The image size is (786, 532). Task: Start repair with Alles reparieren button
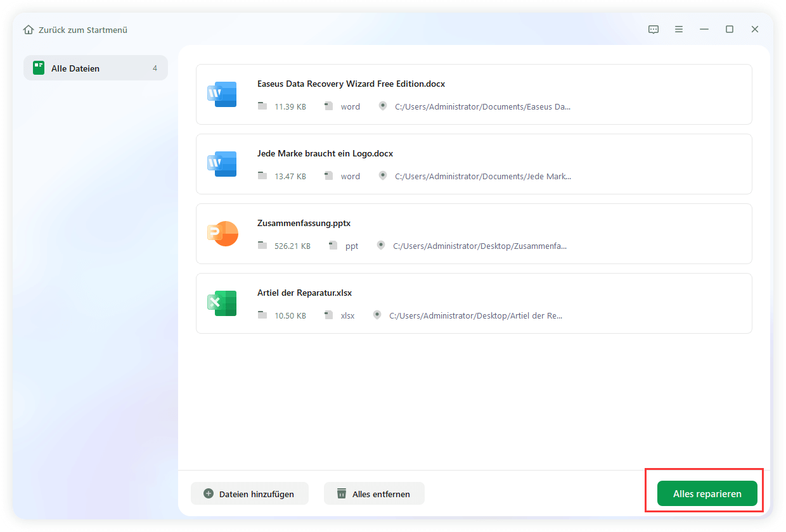point(707,493)
